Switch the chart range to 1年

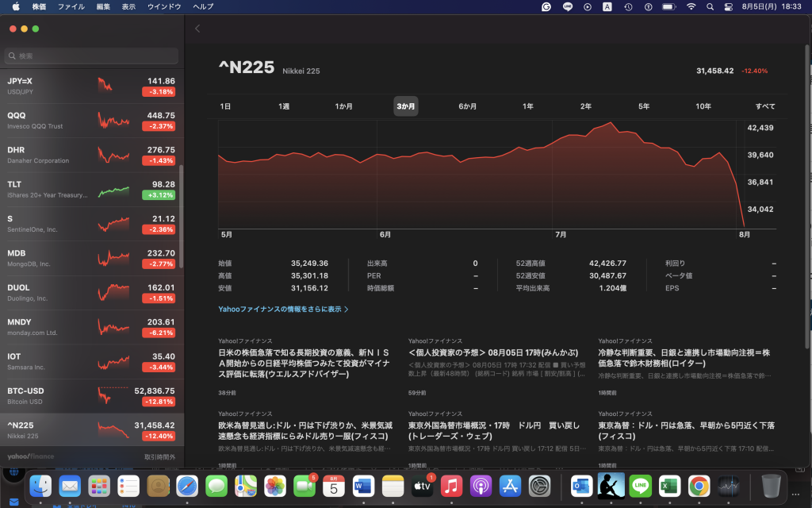click(527, 106)
